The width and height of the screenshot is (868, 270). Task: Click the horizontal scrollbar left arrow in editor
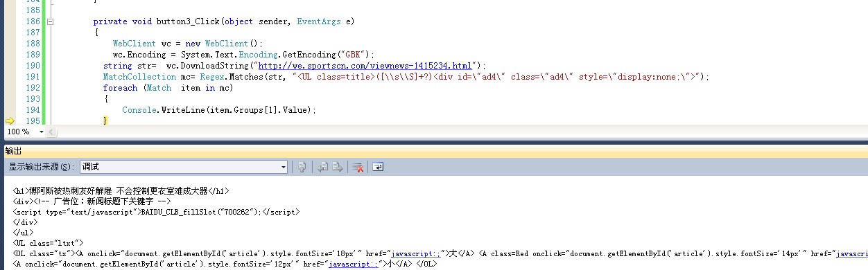click(x=53, y=132)
